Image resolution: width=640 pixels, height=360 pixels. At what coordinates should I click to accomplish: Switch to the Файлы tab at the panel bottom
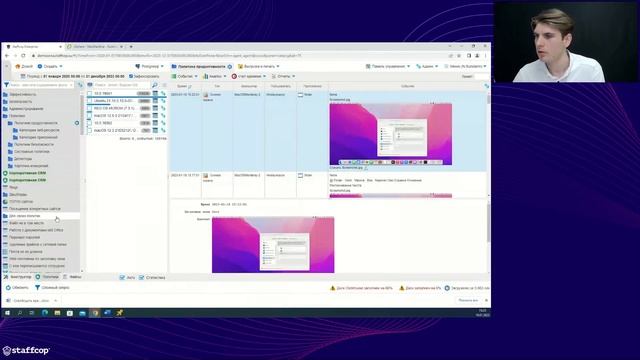point(72,277)
